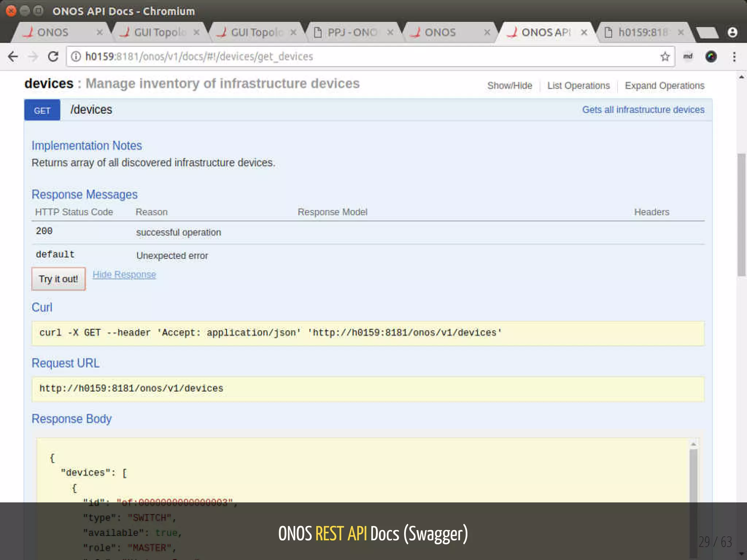Viewport: 747px width, 560px height.
Task: Click 'Unexpected error' reason text
Action: tap(172, 256)
